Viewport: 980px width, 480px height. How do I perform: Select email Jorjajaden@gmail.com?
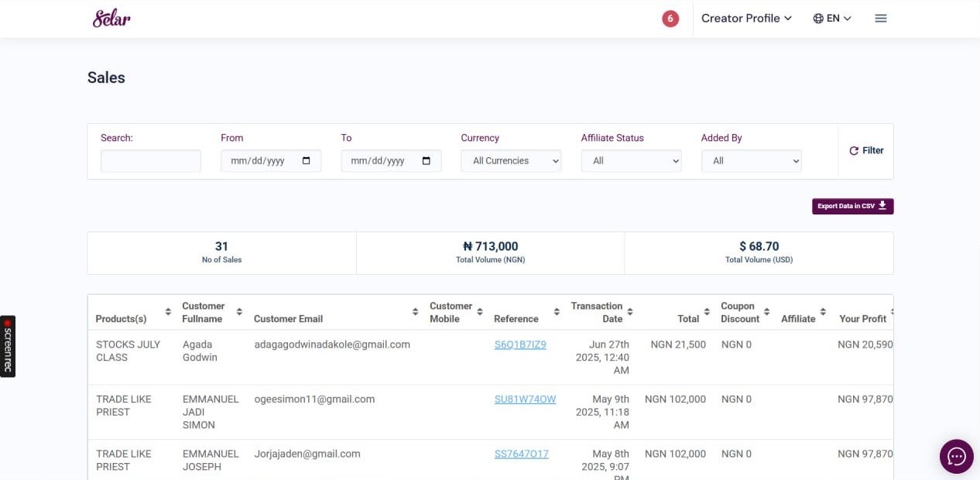307,454
